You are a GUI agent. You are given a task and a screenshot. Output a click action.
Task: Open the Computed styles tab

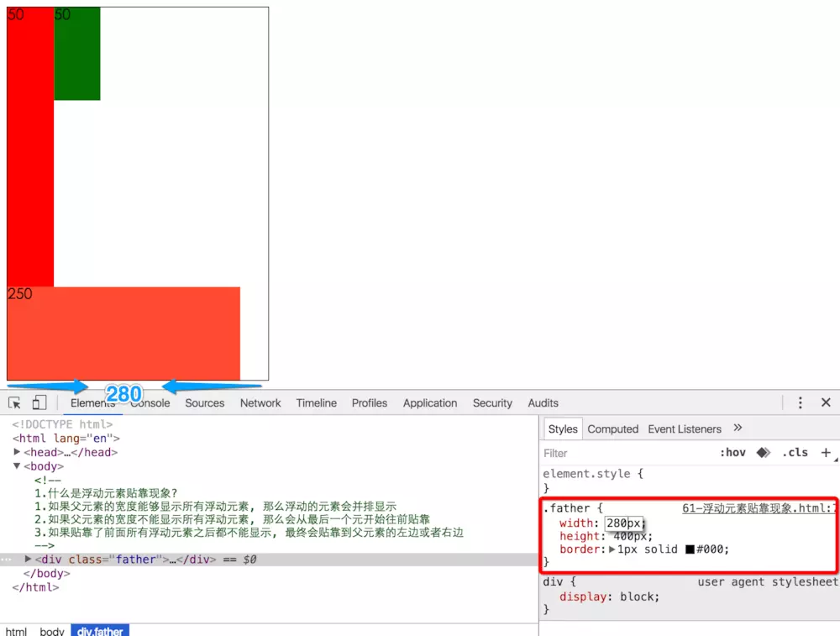(x=612, y=428)
